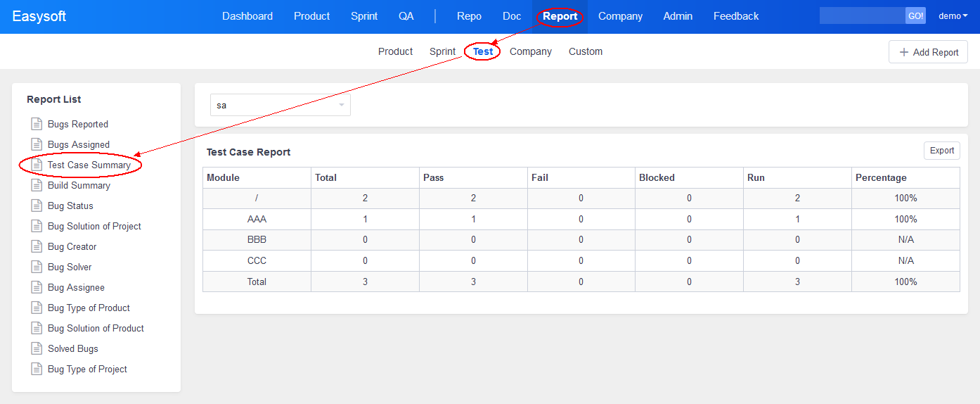Click the file icon beside Bug Solver

tap(37, 267)
